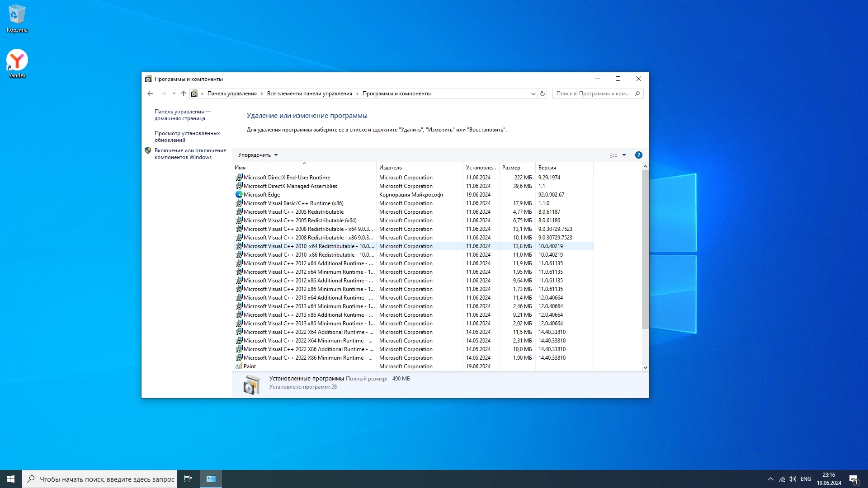Click the Back navigation arrow
The image size is (868, 488).
(x=150, y=94)
